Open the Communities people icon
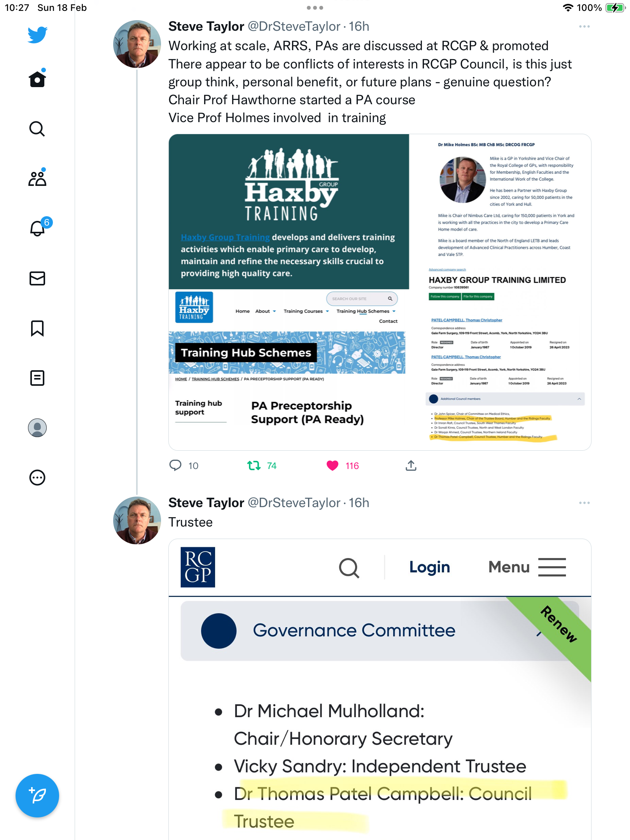 (37, 178)
